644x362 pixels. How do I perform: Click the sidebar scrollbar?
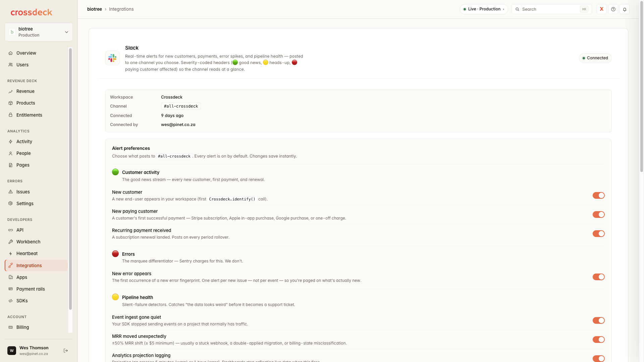(70, 179)
